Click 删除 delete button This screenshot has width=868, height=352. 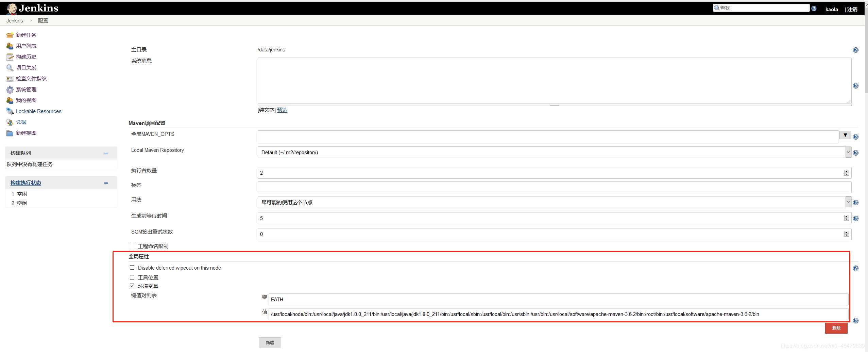point(836,328)
